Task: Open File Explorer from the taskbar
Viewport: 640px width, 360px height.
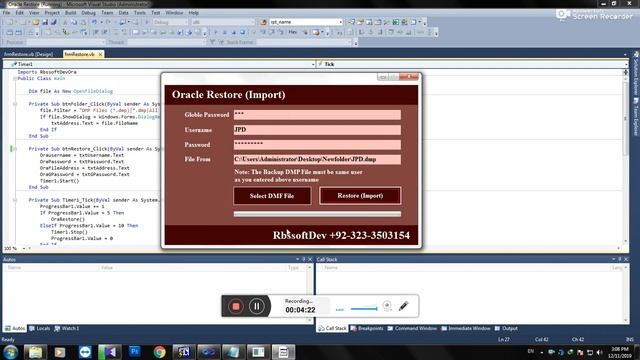Action: click(x=35, y=352)
